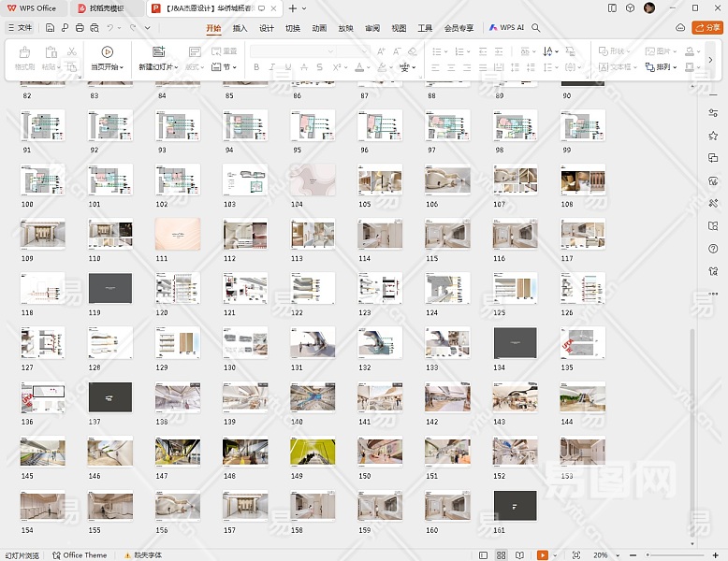The image size is (728, 561).
Task: Click the WPS AI button
Action: coord(506,28)
